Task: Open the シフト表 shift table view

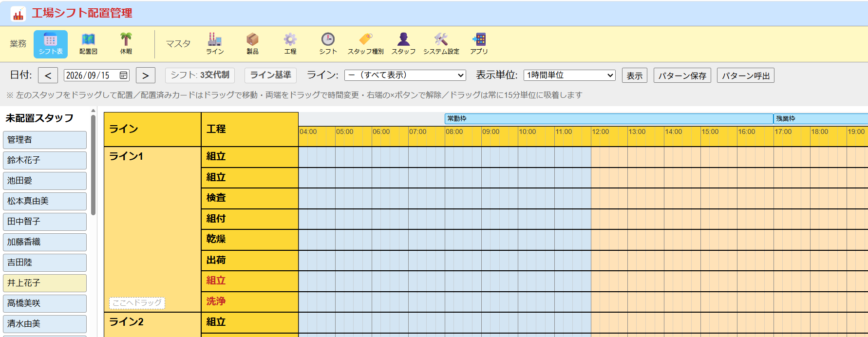Action: [51, 44]
